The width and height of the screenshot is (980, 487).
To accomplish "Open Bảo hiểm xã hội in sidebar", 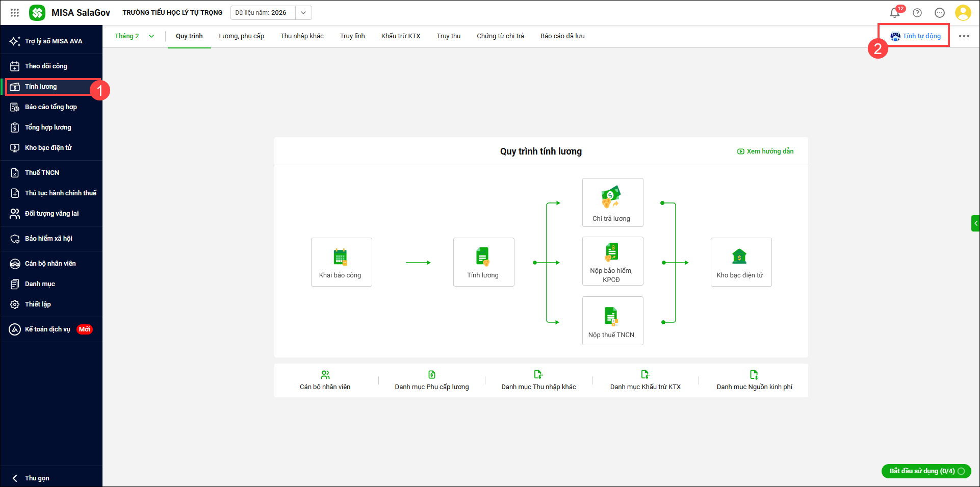I will pyautogui.click(x=48, y=239).
